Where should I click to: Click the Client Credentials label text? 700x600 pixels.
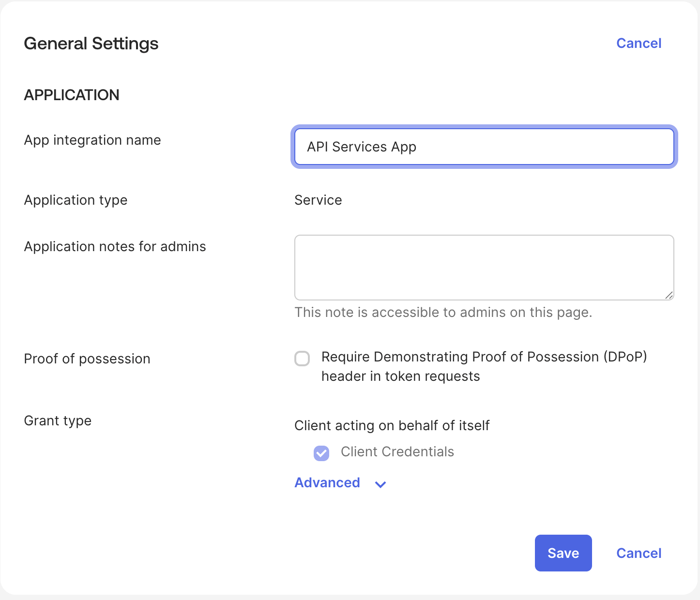click(x=397, y=452)
